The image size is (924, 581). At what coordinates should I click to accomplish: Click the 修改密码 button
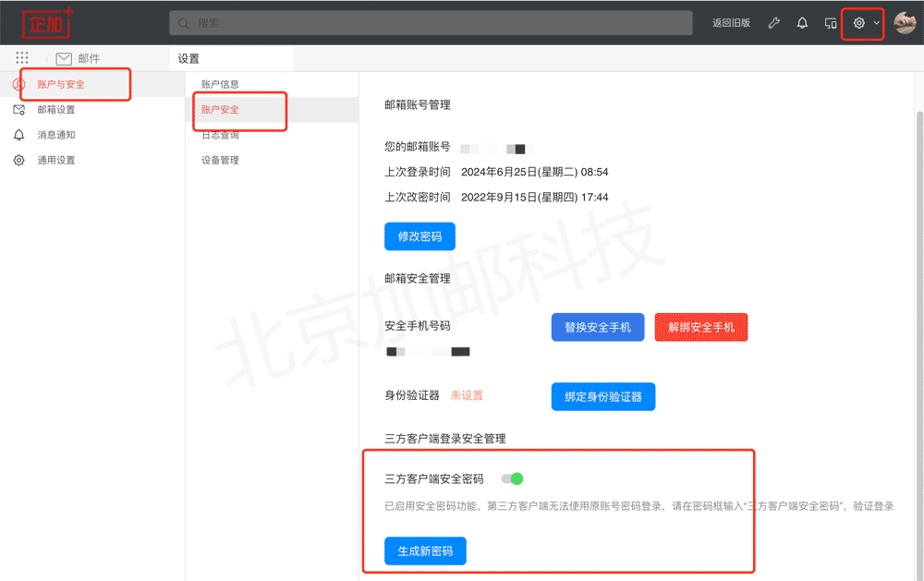coord(419,236)
